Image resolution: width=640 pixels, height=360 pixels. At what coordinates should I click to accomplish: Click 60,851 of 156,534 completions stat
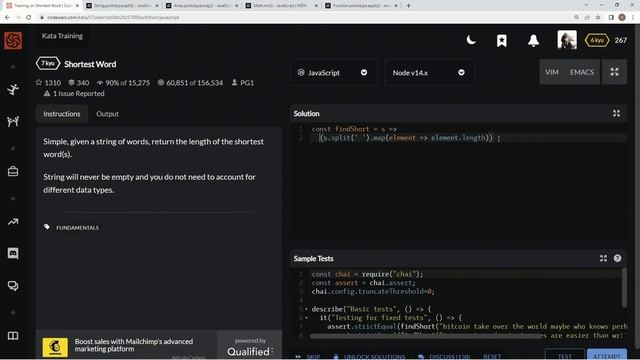[190, 83]
